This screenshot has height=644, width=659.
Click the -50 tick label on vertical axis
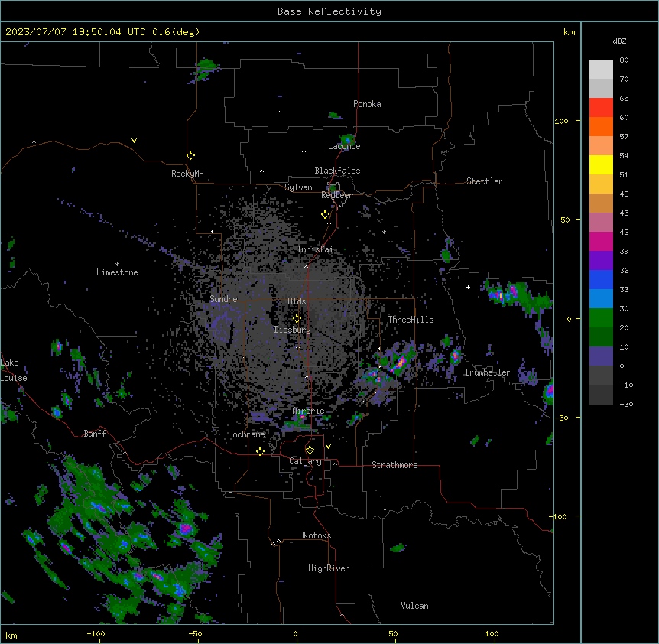tap(561, 418)
